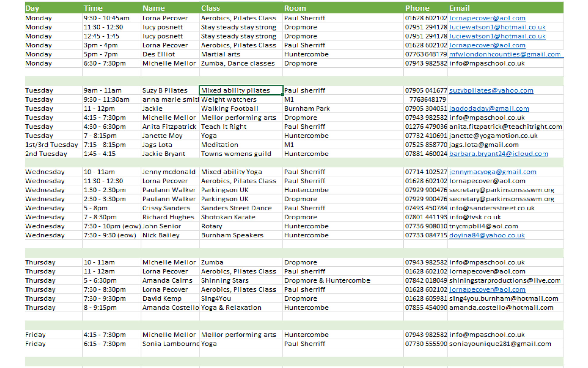This screenshot has width=588, height=368.
Task: Select the Jackie Bryant name cell
Action: 170,154
